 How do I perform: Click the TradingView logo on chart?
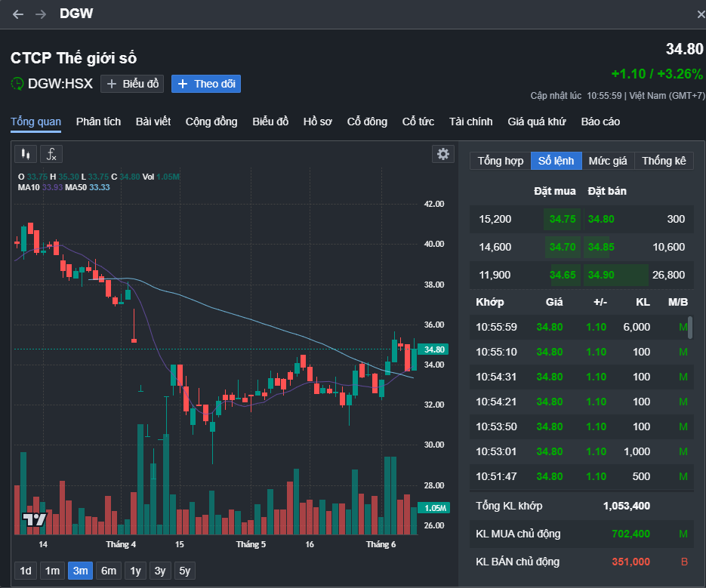pyautogui.click(x=35, y=519)
